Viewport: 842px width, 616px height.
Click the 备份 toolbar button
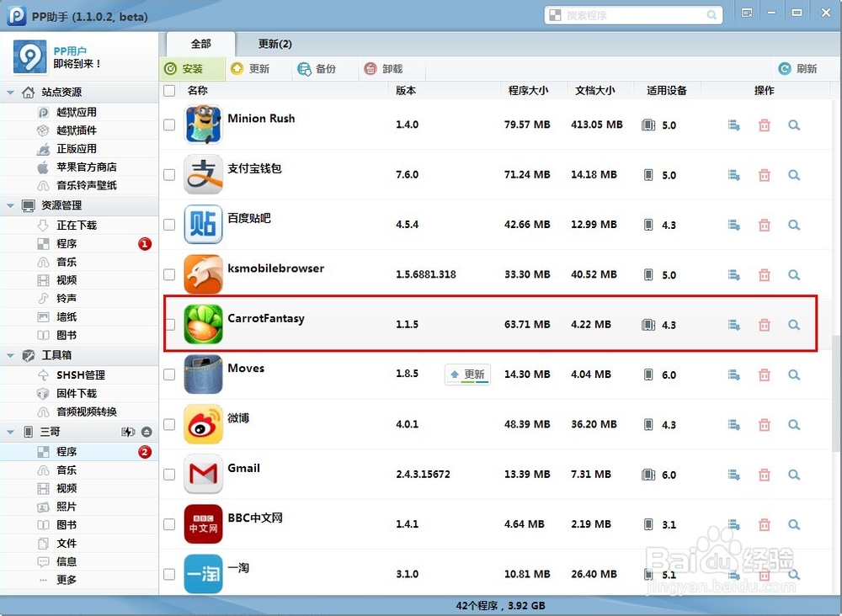pyautogui.click(x=317, y=69)
